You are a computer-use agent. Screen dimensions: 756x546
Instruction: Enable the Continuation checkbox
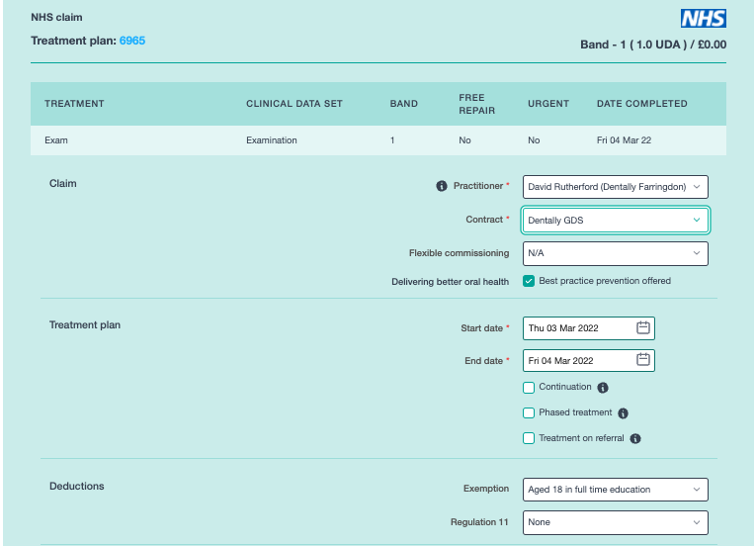(530, 388)
